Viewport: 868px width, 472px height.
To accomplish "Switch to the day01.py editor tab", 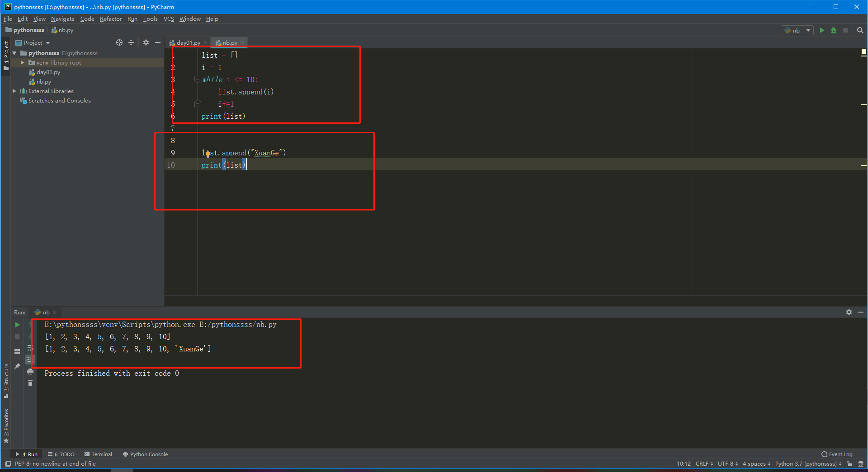I will tap(187, 42).
